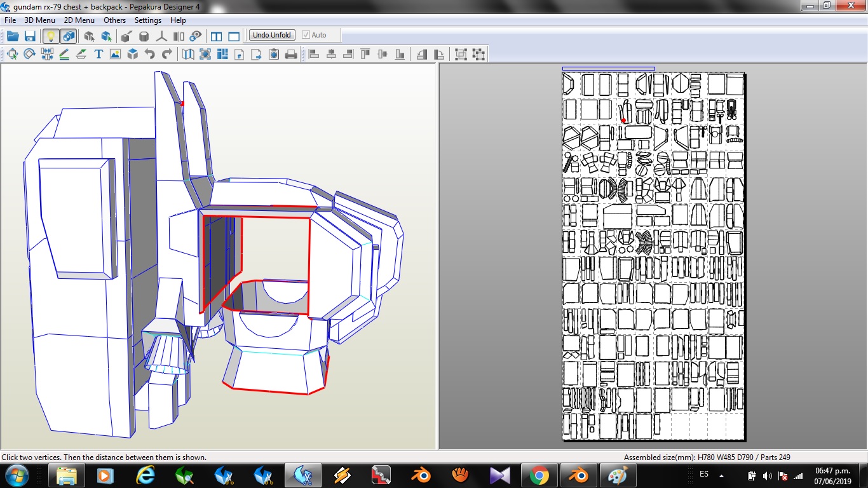Open the Settings menu
The width and height of the screenshot is (868, 488).
[x=148, y=20]
